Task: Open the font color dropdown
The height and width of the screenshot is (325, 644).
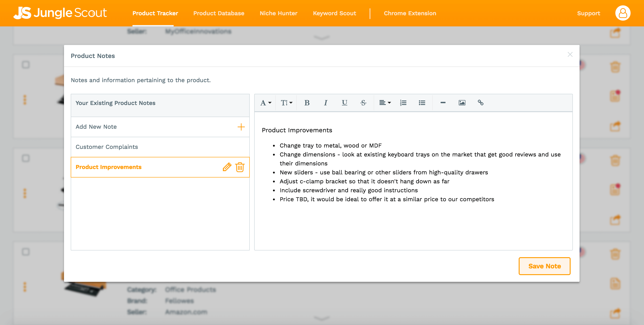Action: click(x=266, y=103)
